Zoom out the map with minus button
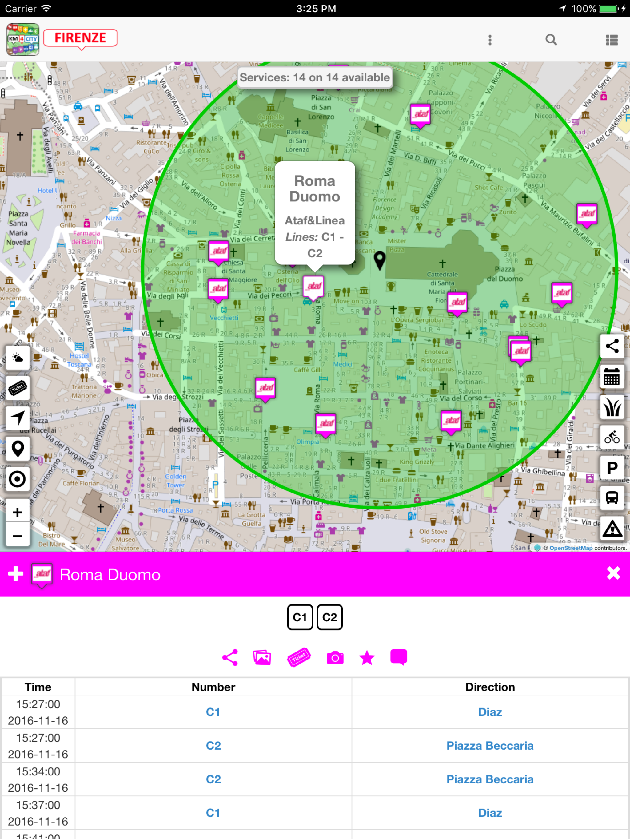Screen dimensions: 630x840 (x=18, y=535)
